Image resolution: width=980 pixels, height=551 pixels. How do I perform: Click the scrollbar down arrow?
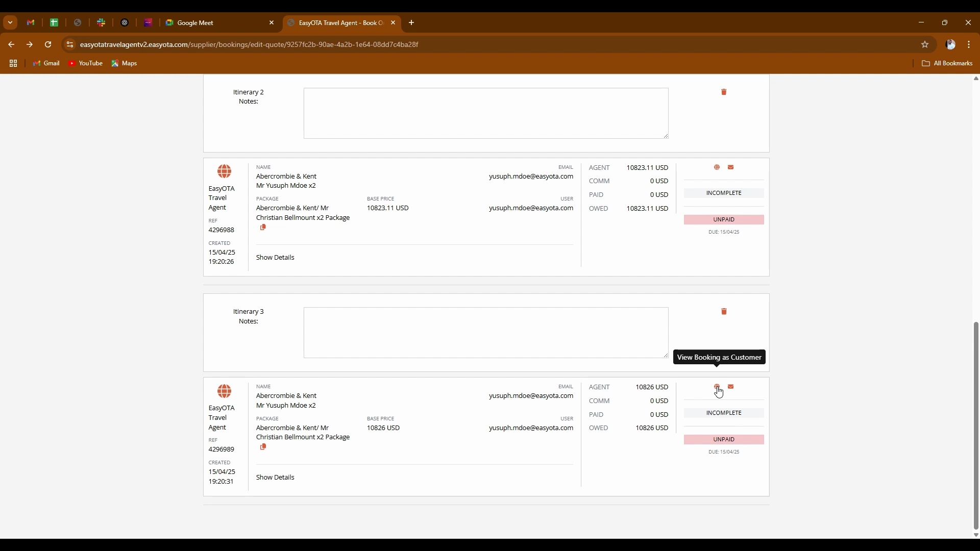tap(976, 535)
